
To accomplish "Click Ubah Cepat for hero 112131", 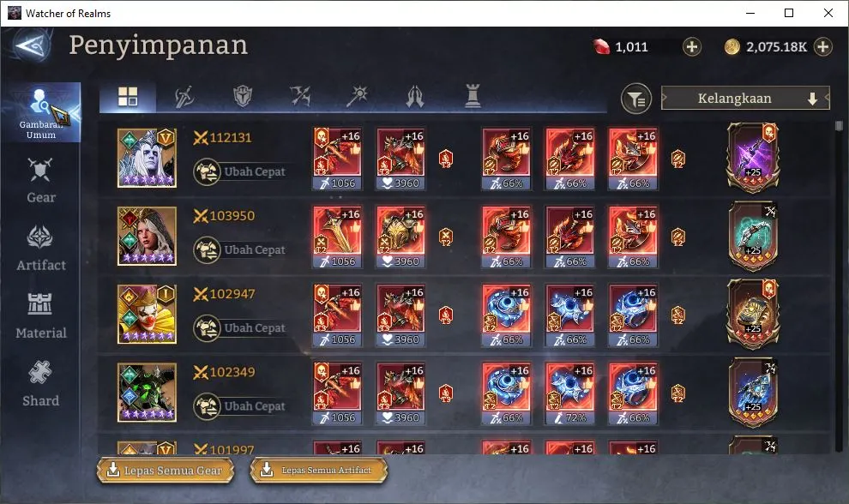I will pos(240,171).
